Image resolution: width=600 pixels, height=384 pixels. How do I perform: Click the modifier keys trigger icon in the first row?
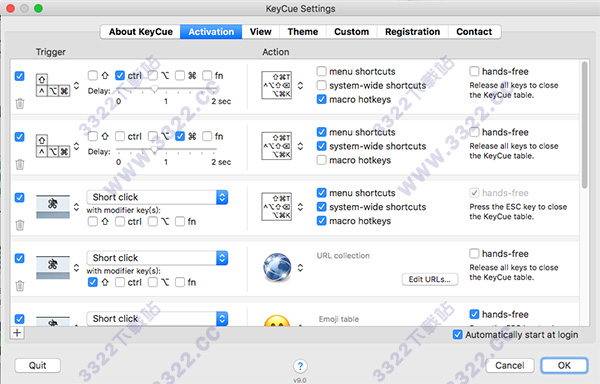(53, 85)
